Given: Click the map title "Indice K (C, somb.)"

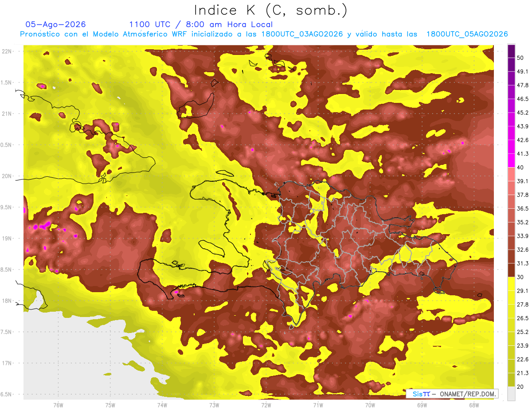Looking at the screenshot, I should [270, 10].
